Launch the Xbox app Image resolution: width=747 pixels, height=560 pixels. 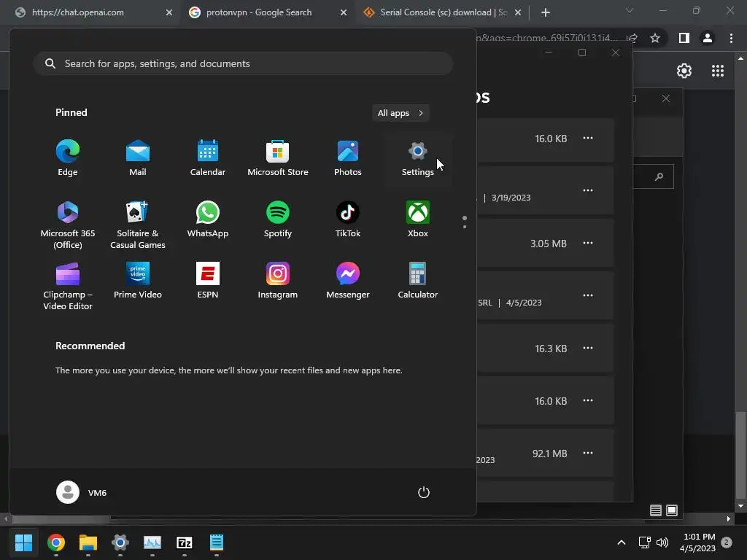pyautogui.click(x=418, y=219)
